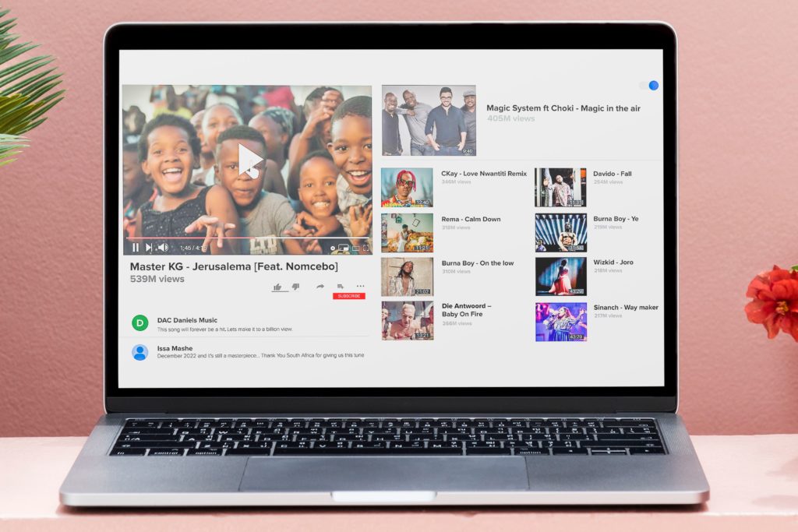Enter fullscreen mode
Image resolution: width=798 pixels, height=532 pixels.
click(x=365, y=247)
